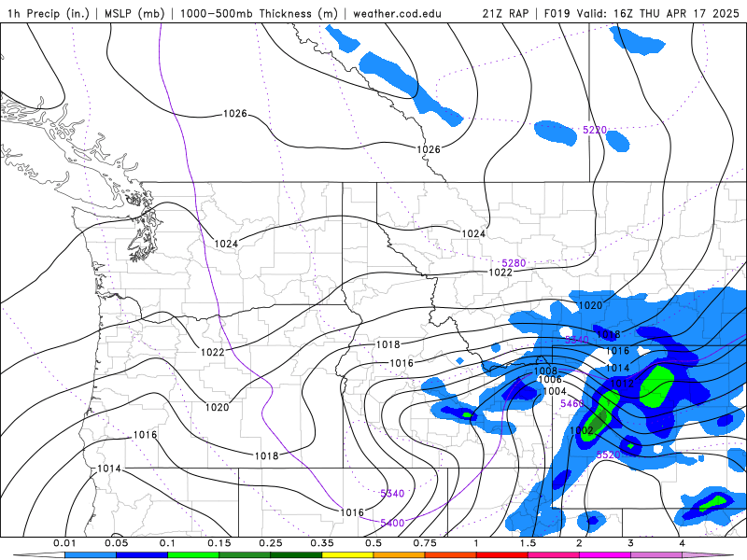Click the 0.75 legend value
The image size is (747, 560).
pyautogui.click(x=425, y=543)
